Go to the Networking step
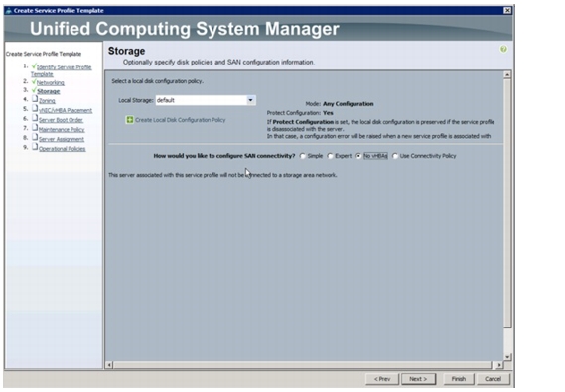Image resolution: width=565 pixels, height=392 pixels. click(51, 82)
